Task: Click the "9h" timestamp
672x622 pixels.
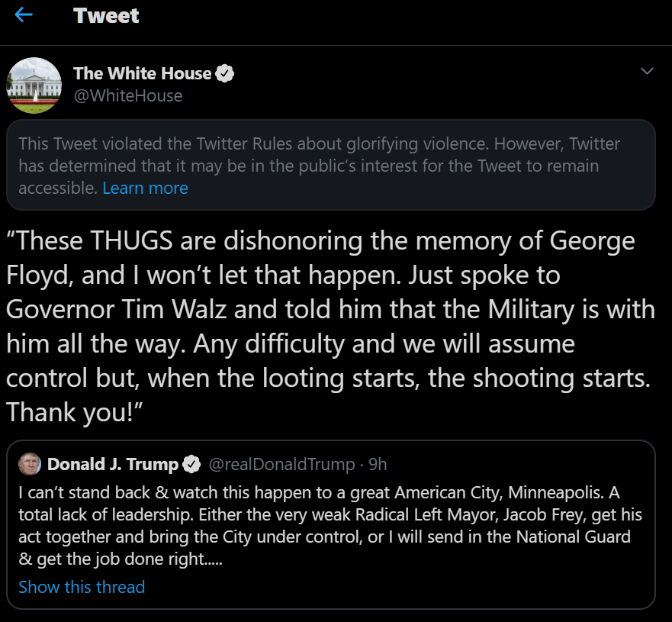Action: click(x=378, y=464)
